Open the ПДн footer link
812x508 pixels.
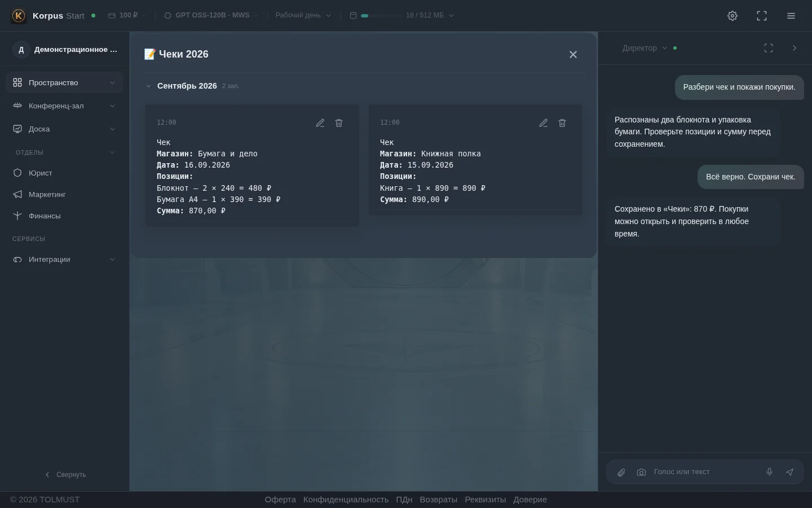(404, 500)
